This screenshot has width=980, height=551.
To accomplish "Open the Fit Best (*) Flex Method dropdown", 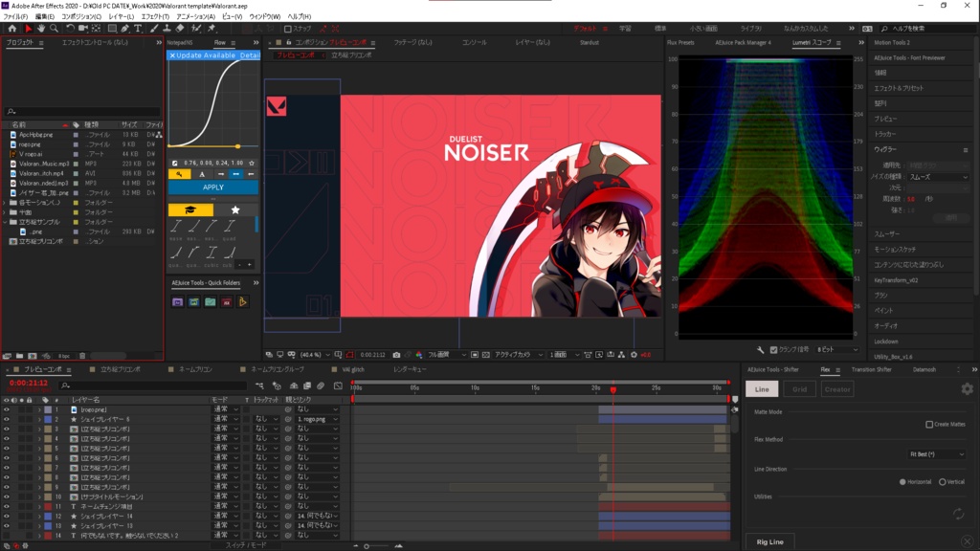I will coord(936,454).
